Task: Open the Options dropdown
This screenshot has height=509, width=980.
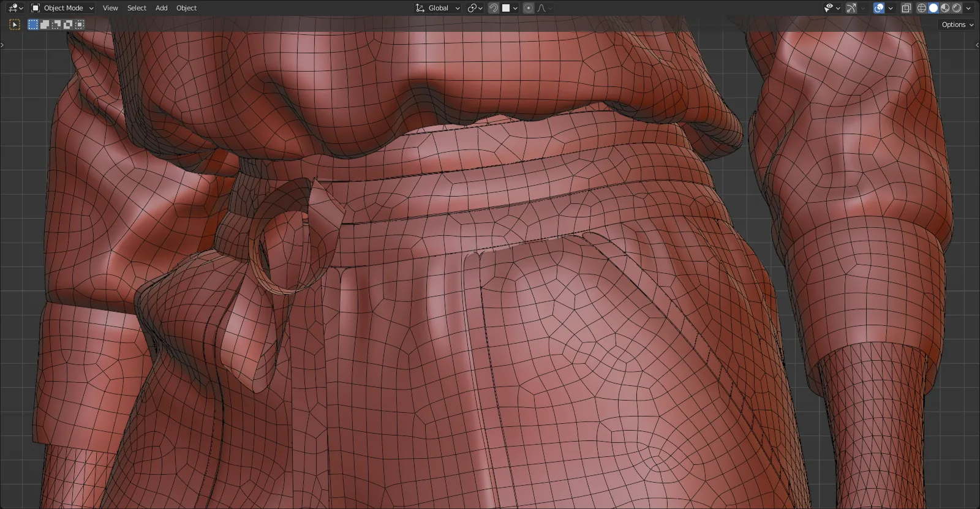Action: tap(957, 25)
